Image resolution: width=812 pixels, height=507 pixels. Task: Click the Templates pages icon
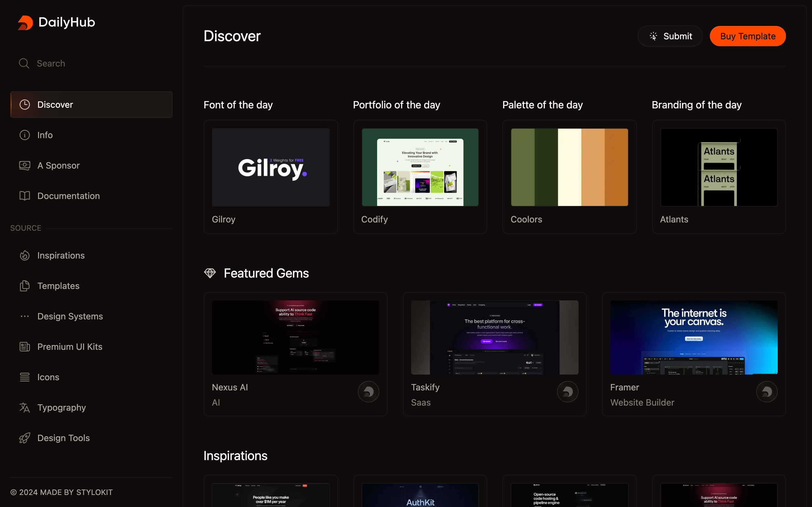point(24,286)
